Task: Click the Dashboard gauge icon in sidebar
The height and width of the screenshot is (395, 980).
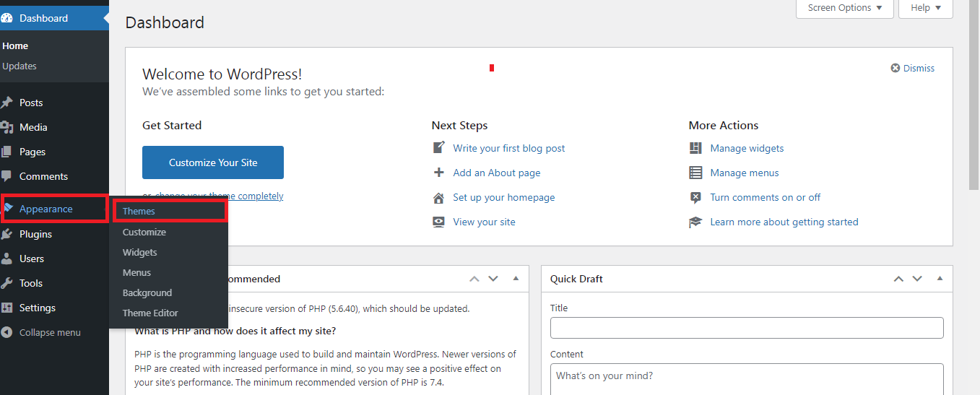Action: (6, 18)
